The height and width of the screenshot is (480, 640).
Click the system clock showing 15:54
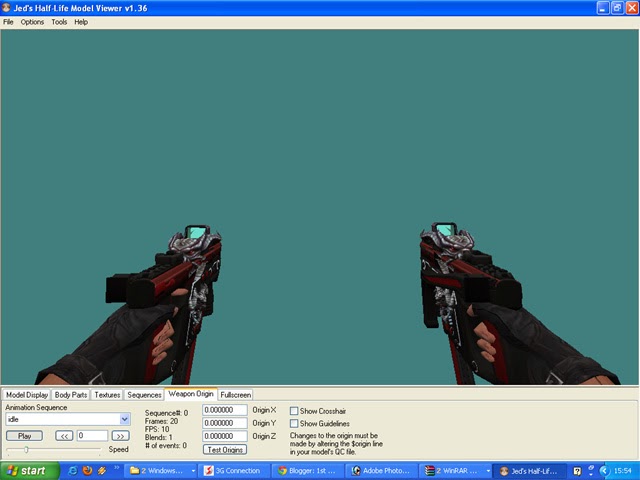[x=622, y=471]
